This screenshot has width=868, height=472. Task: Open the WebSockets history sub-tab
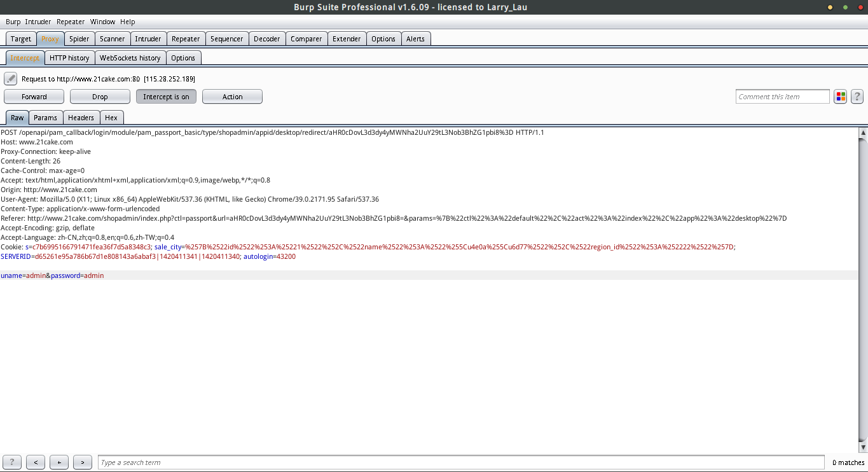(x=130, y=58)
